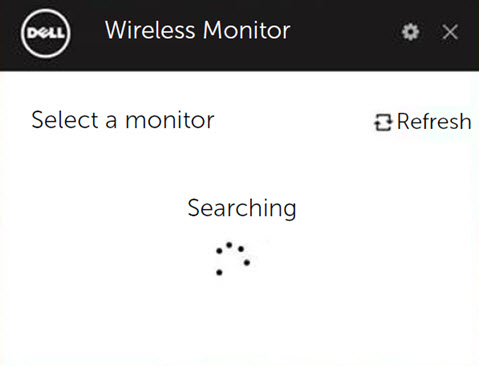Tap the animated searching indicator
This screenshot has height=366, width=479.
pos(233,259)
